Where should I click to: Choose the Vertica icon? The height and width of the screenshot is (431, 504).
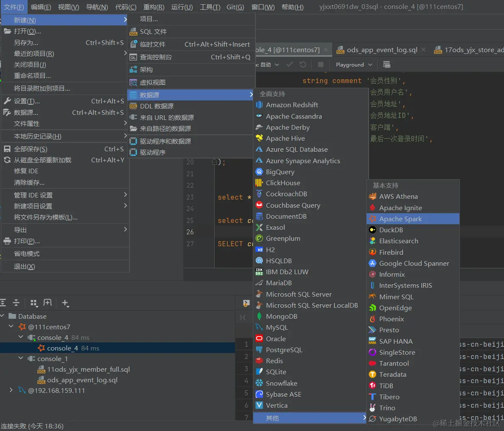pyautogui.click(x=259, y=405)
